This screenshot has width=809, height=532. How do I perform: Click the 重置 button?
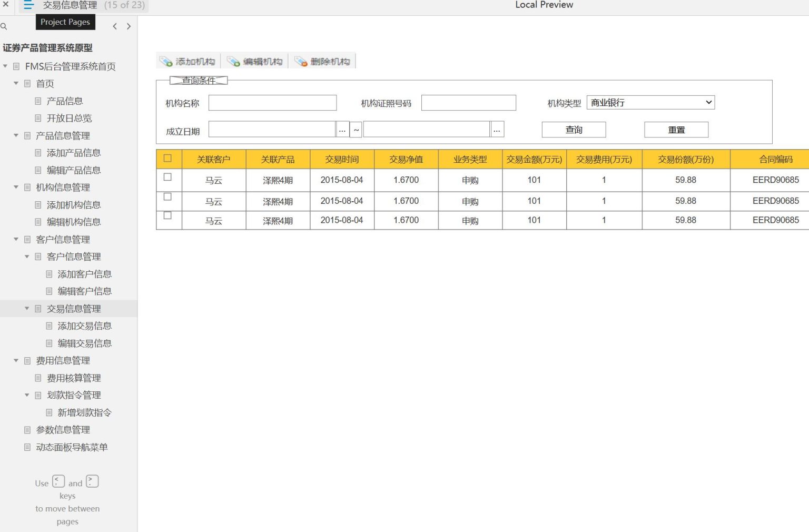676,130
